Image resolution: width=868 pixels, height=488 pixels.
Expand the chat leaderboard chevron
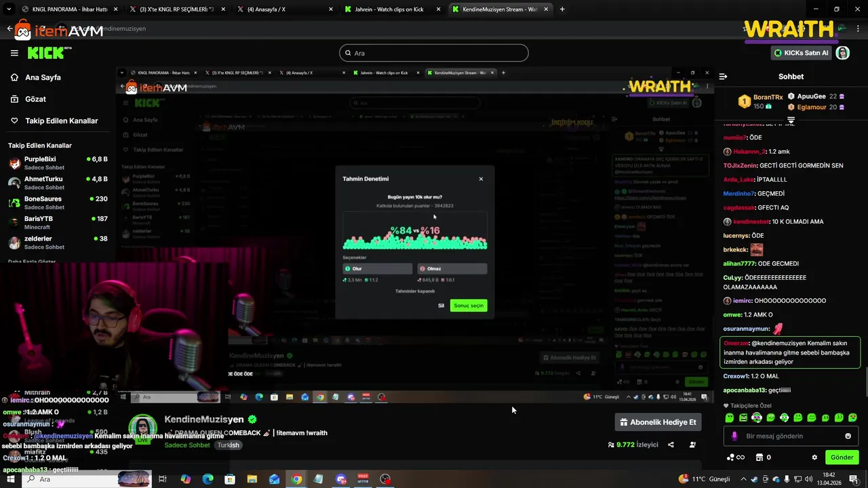click(791, 120)
